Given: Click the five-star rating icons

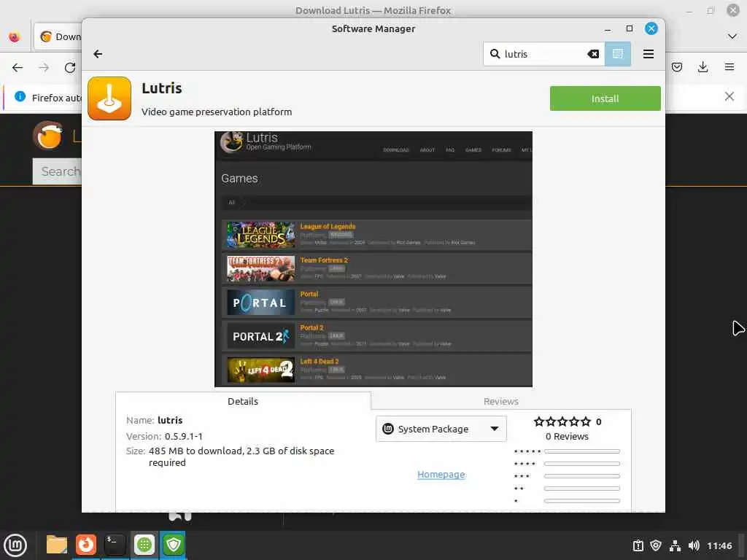Looking at the screenshot, I should click(x=562, y=421).
